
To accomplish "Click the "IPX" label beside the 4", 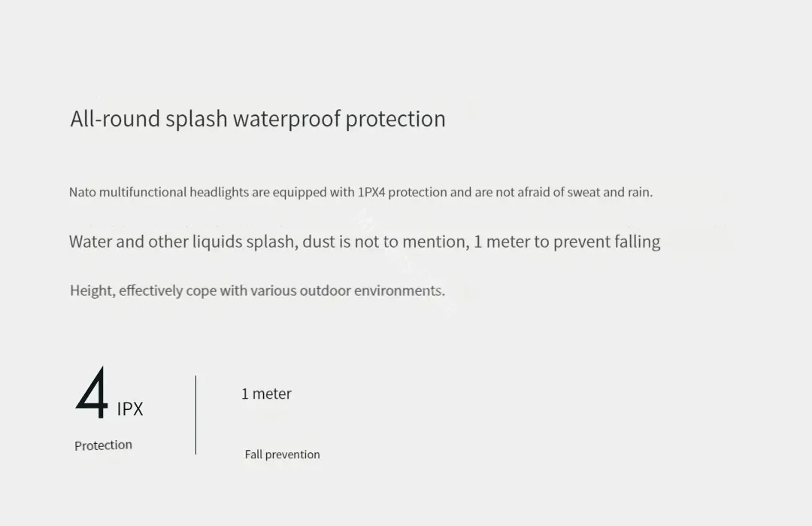I will point(130,409).
